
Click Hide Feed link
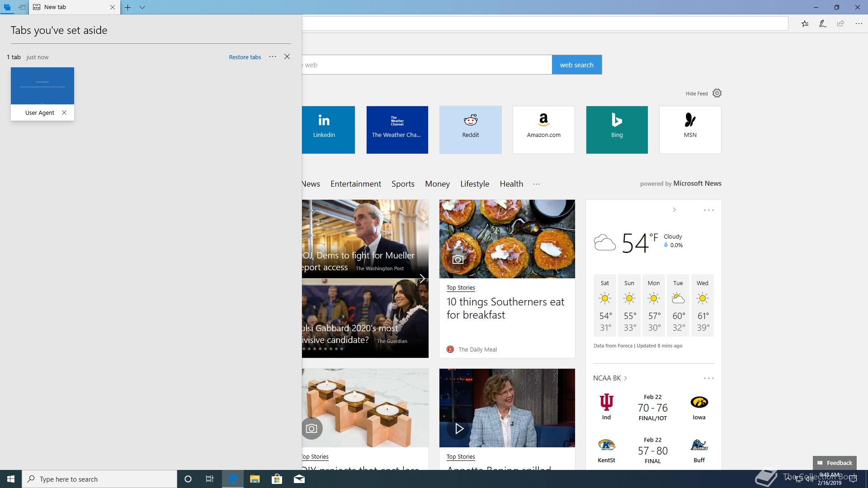697,94
